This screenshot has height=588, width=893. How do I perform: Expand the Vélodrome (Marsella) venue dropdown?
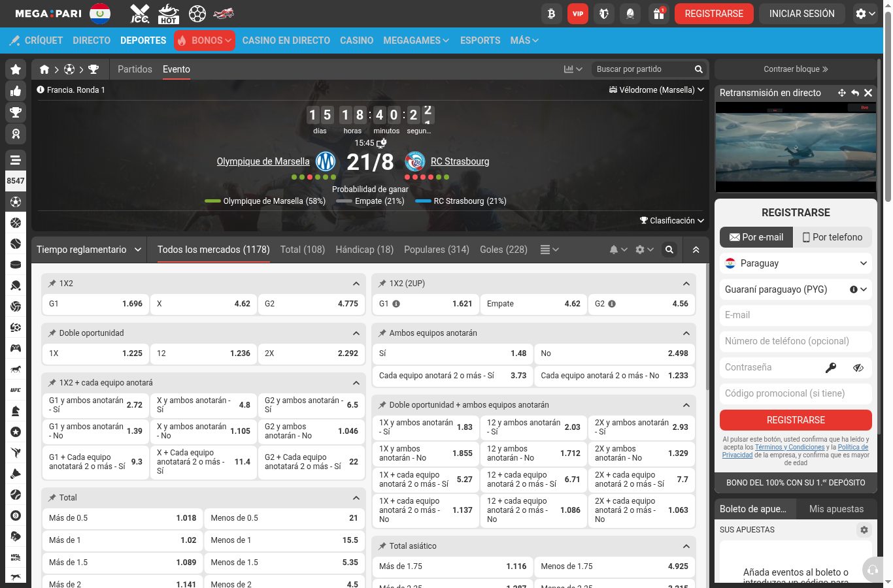pyautogui.click(x=656, y=90)
